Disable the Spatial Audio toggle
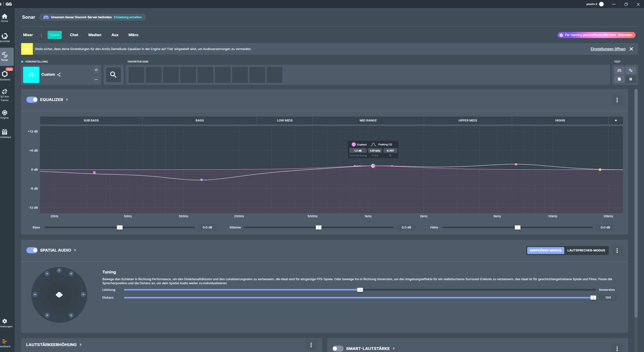 pos(32,250)
